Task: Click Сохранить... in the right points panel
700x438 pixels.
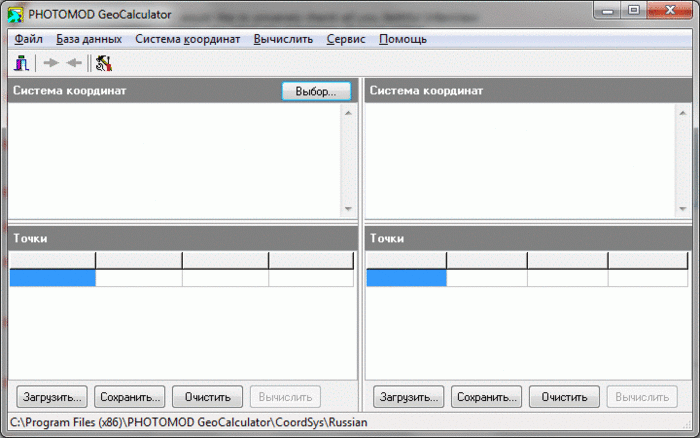Action: tap(487, 397)
